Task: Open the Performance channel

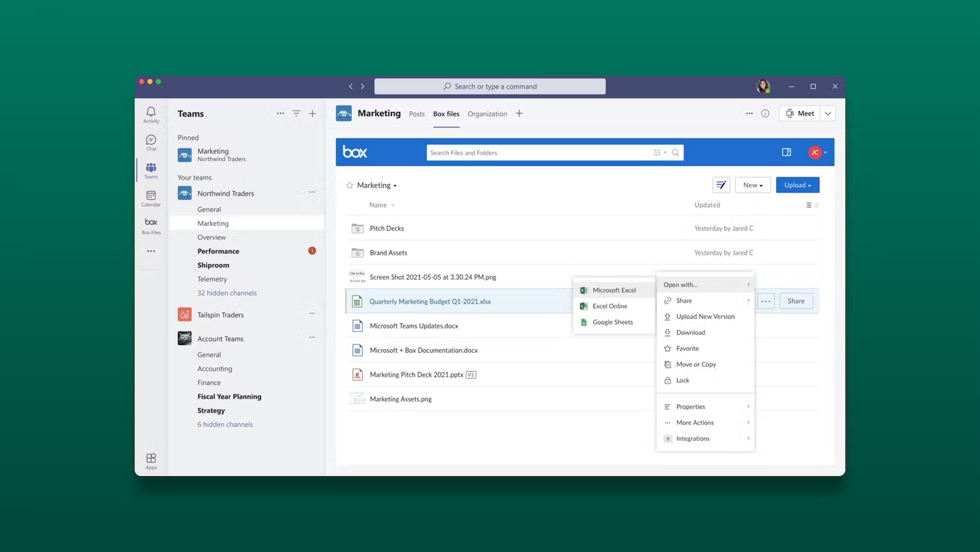Action: (218, 251)
